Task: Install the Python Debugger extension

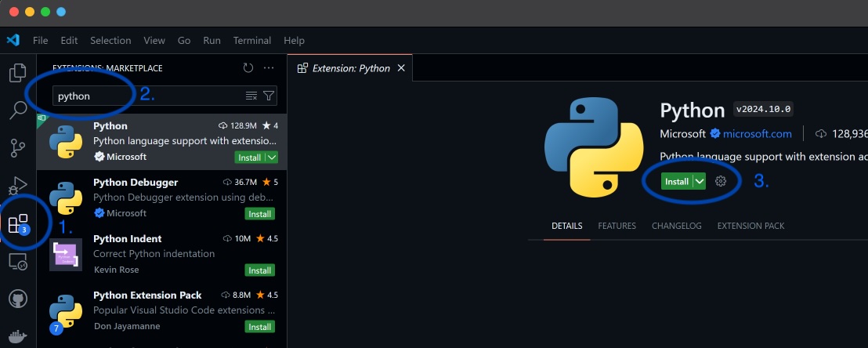Action: [x=259, y=214]
